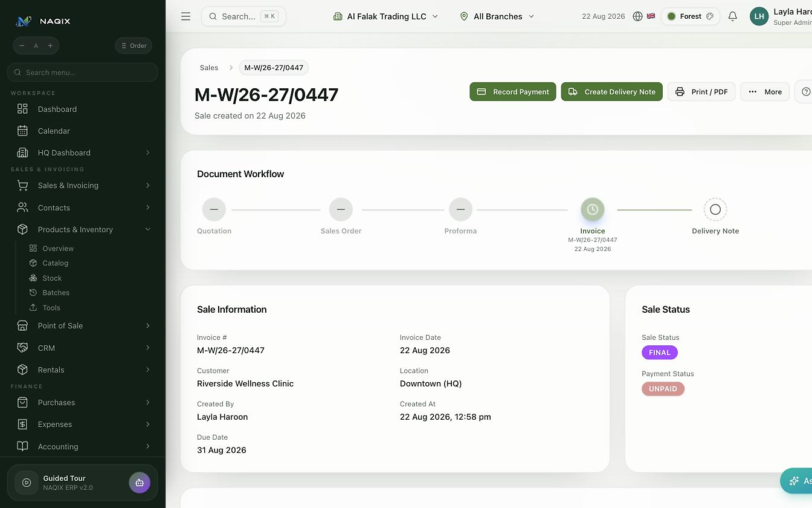Start the Guided Tour play icon
Screen dimensions: 812x508
(x=27, y=483)
